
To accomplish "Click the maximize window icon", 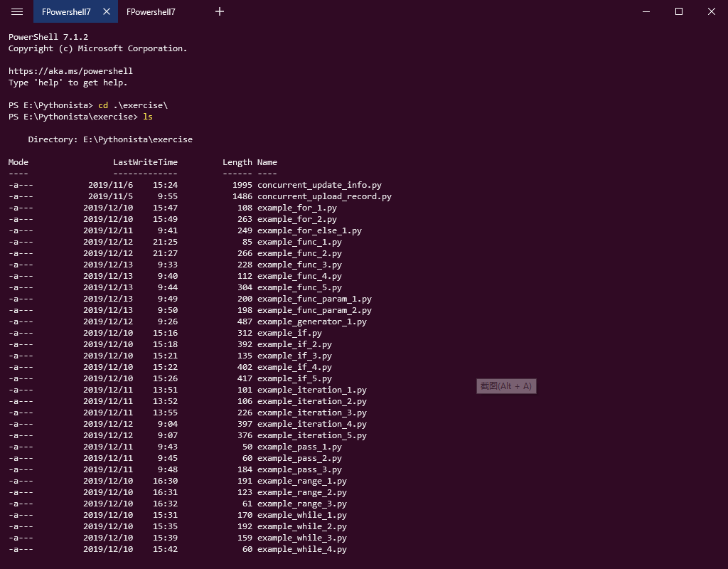I will (x=678, y=11).
